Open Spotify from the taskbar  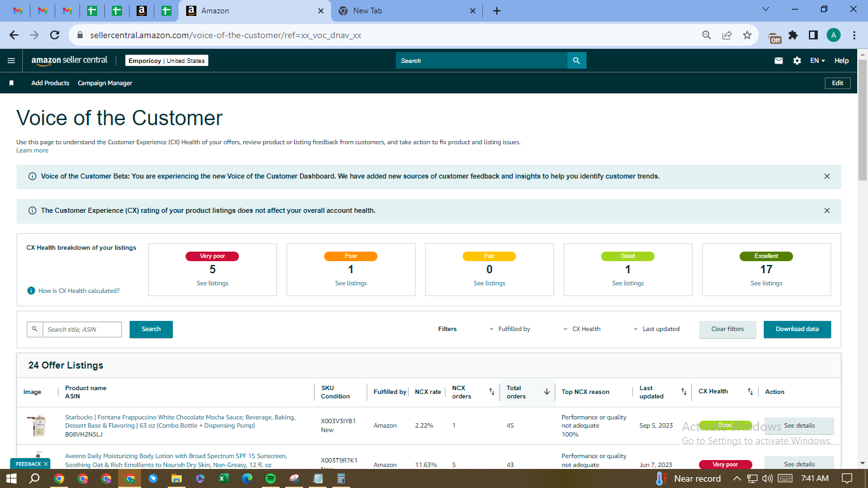[x=271, y=478]
